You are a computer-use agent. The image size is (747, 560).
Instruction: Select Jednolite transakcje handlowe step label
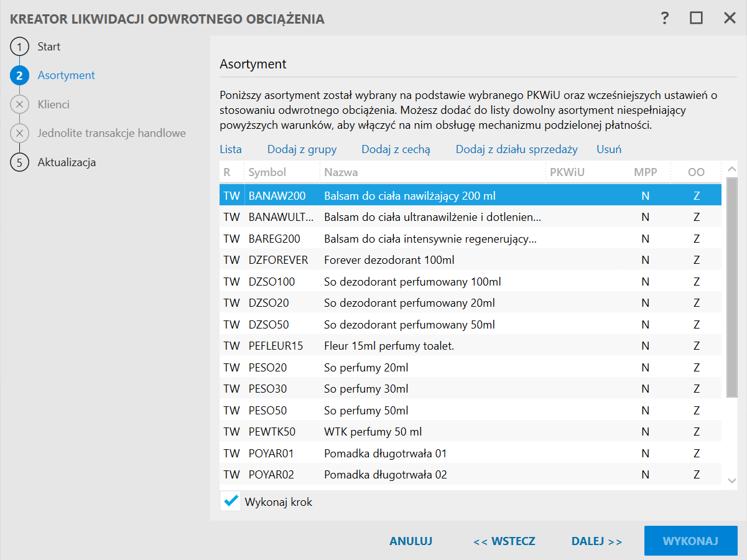click(x=112, y=133)
